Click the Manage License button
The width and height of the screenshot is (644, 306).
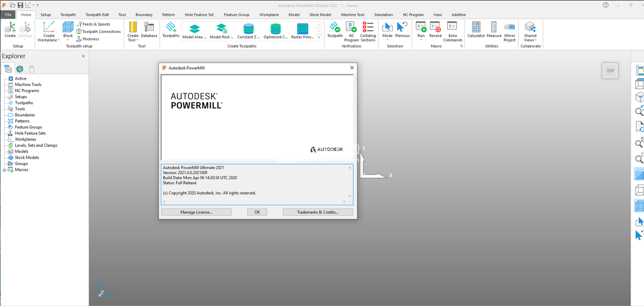point(196,212)
